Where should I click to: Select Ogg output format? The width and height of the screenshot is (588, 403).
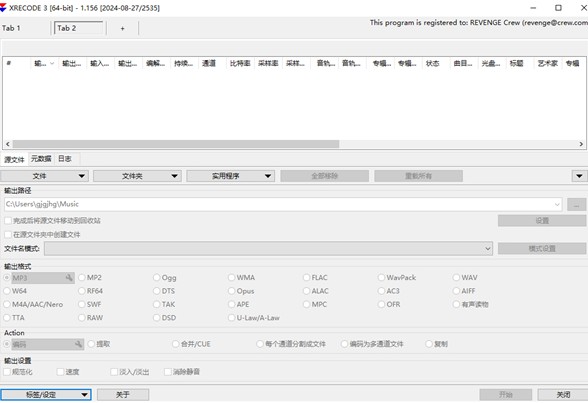165,278
